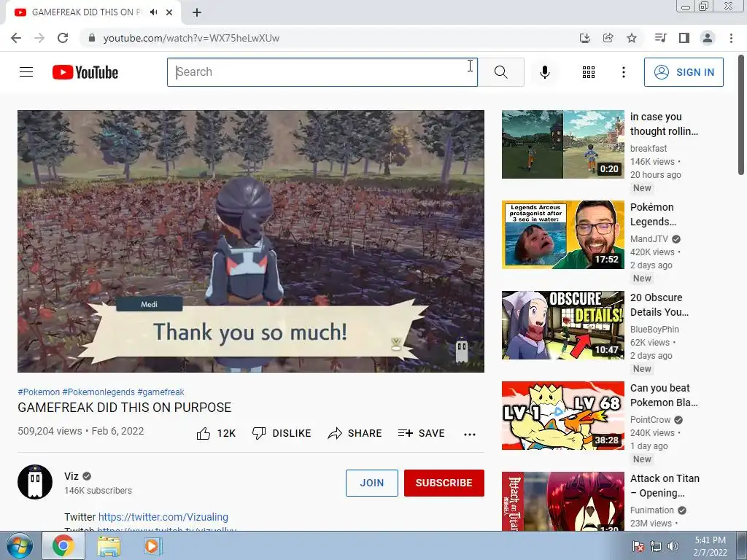Screen dimensions: 747x560
Task: Open Chrome media controls
Action: 660,38
